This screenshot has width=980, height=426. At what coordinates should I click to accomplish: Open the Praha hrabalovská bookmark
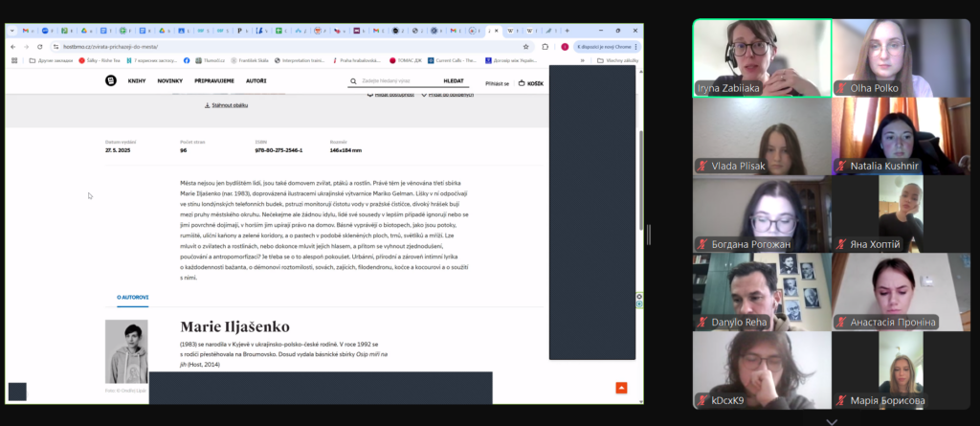(x=356, y=60)
